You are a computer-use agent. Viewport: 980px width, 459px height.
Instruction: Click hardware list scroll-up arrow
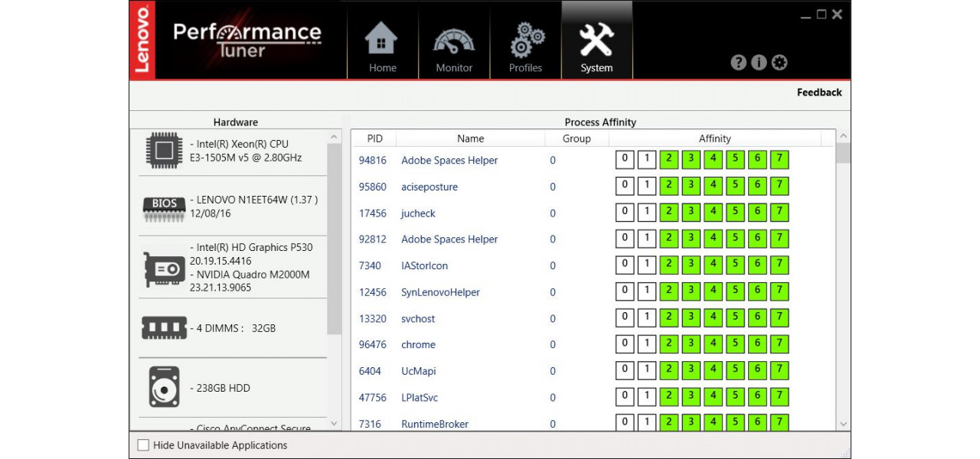tap(334, 137)
